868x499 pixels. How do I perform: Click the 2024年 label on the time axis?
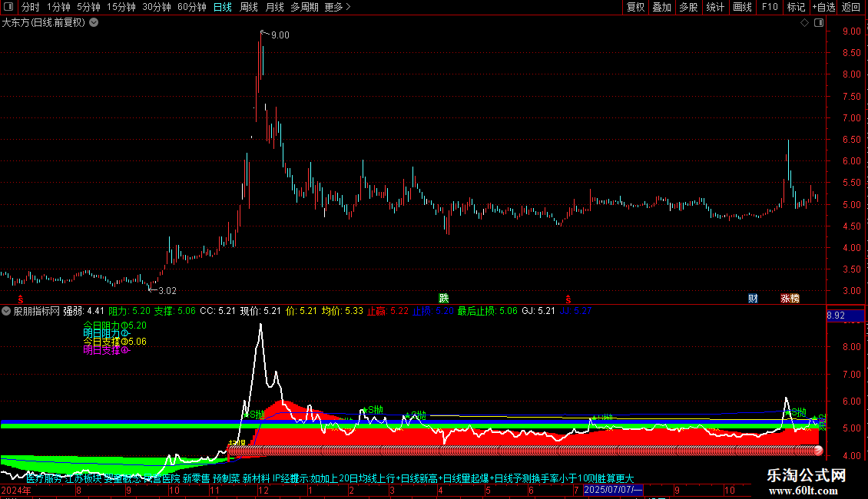click(x=16, y=490)
